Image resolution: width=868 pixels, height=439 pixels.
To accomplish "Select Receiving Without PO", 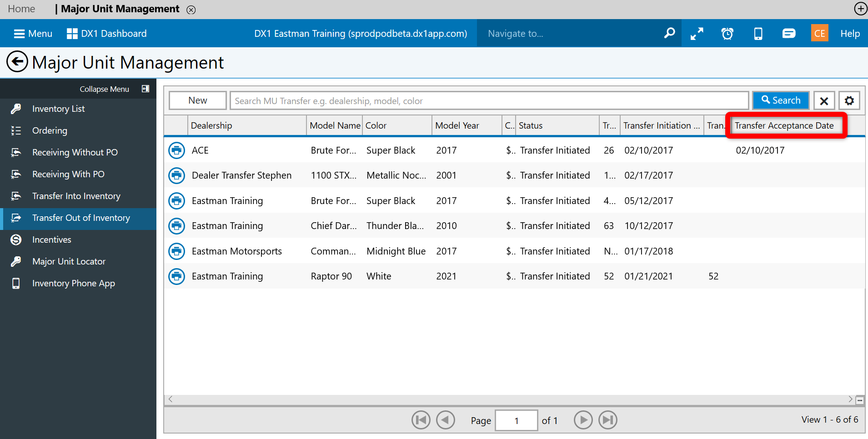I will pos(78,152).
